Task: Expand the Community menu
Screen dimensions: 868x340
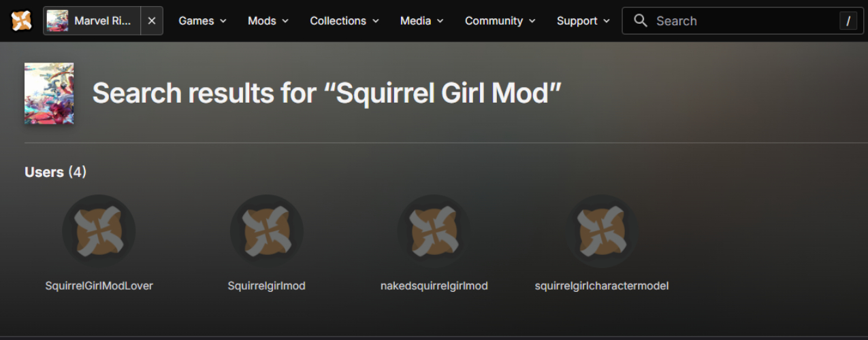Action: (x=500, y=21)
